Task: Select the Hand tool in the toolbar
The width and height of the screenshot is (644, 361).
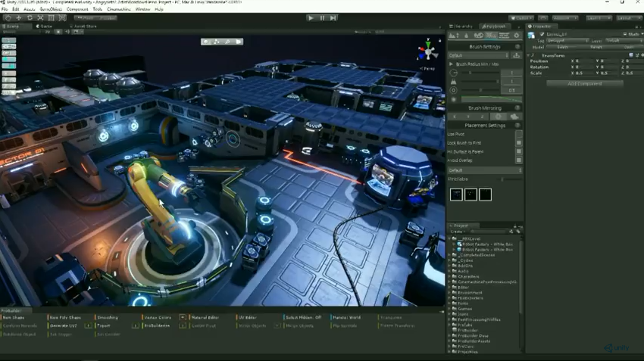Action: pos(7,17)
